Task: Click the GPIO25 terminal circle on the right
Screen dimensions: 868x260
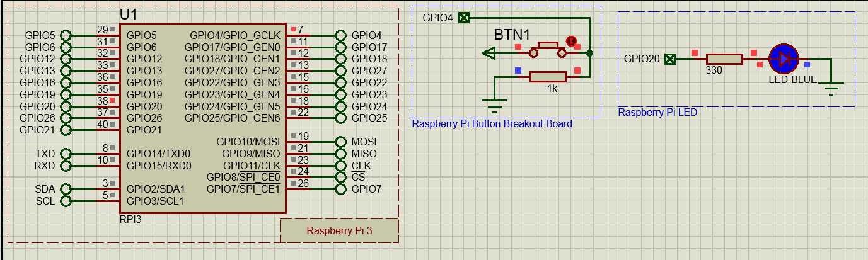Action: 340,118
